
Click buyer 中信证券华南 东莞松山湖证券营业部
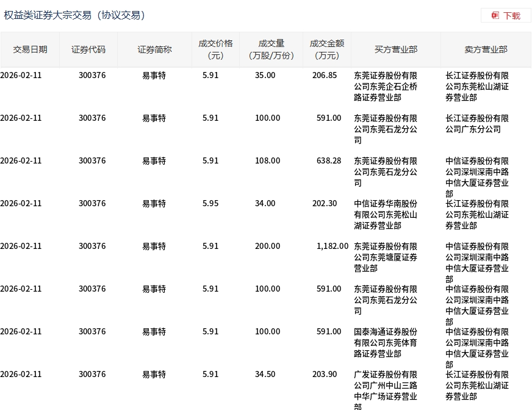coord(386,215)
